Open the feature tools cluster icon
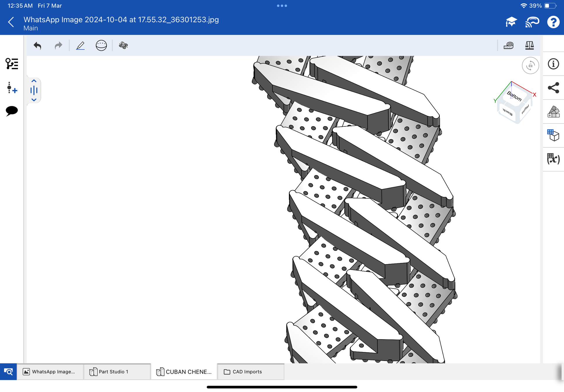 [x=123, y=46]
